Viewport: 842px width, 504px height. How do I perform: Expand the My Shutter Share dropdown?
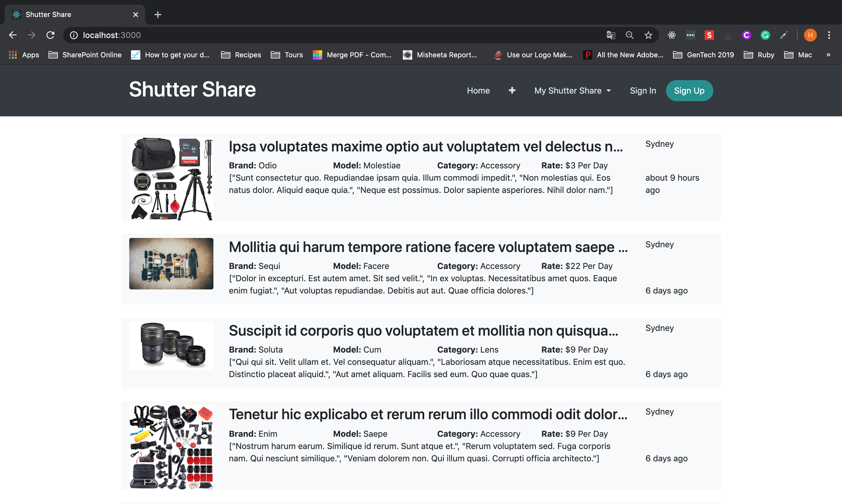tap(572, 91)
